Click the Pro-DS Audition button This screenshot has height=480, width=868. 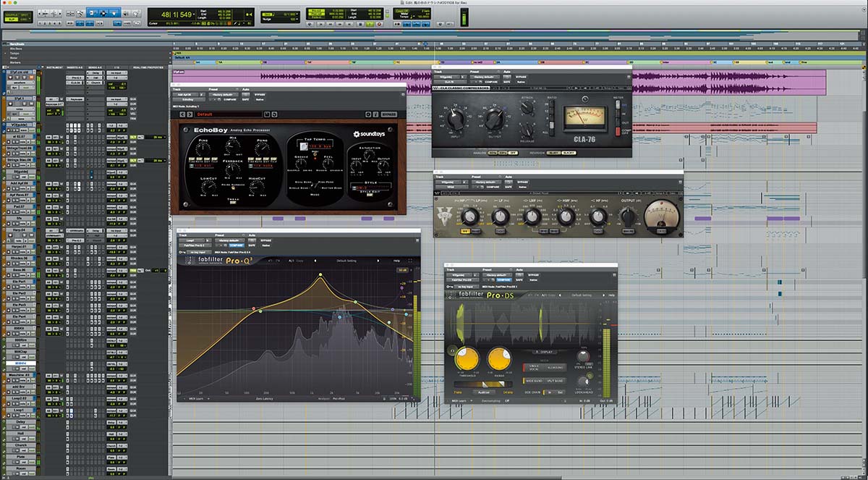[484, 392]
